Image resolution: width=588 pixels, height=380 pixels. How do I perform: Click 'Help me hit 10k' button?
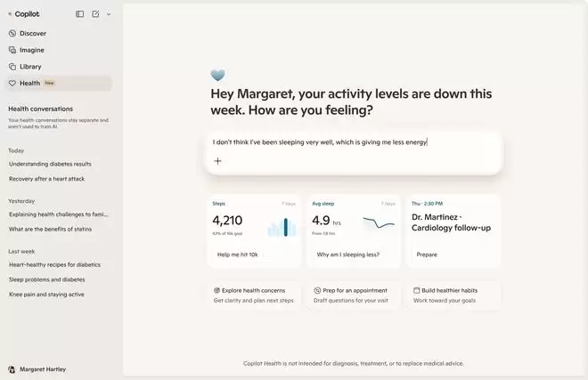coord(238,255)
